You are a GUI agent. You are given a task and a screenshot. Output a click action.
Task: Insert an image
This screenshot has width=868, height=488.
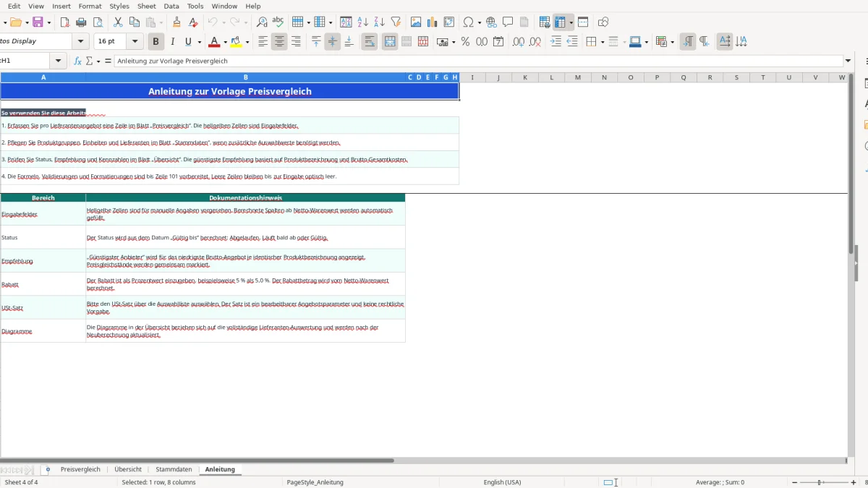(x=416, y=22)
